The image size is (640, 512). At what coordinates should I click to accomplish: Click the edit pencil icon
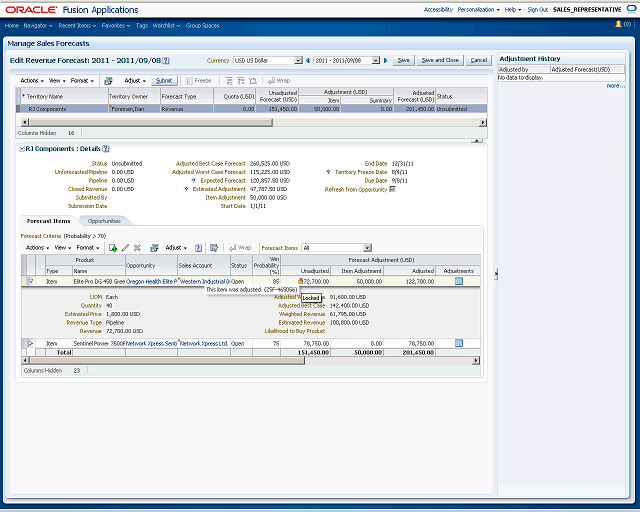point(125,248)
